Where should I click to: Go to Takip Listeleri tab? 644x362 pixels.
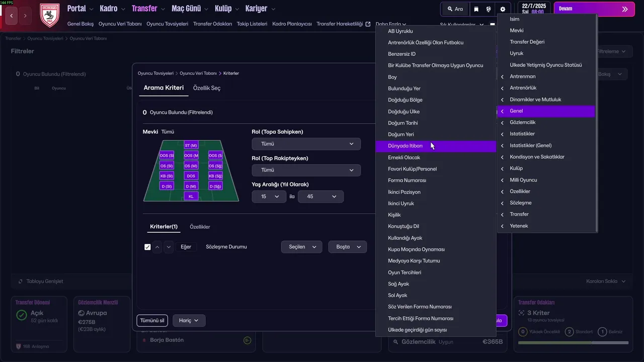coord(252,24)
